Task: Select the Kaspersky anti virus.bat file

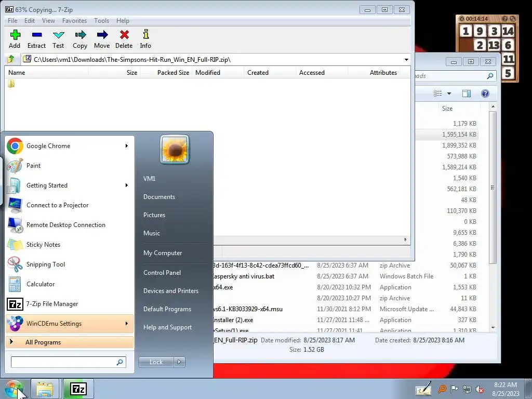Action: coord(345,276)
